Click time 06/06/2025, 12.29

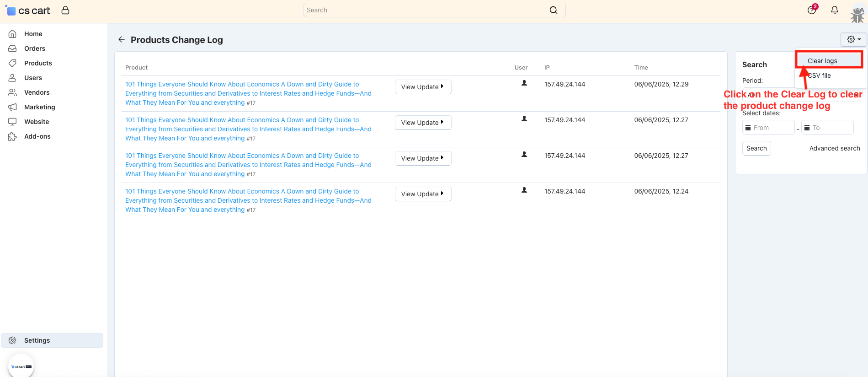coord(661,84)
